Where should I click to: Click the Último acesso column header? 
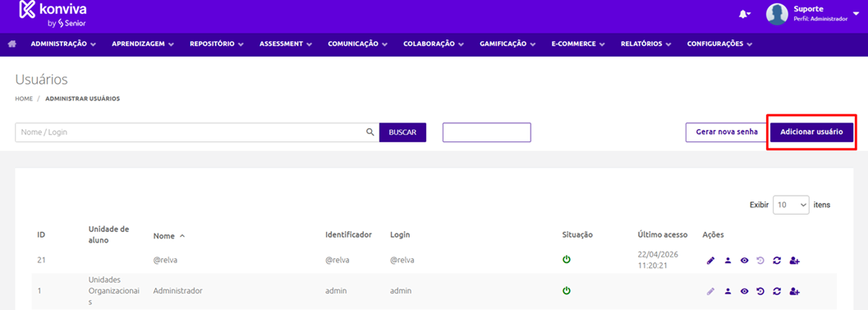tap(663, 234)
